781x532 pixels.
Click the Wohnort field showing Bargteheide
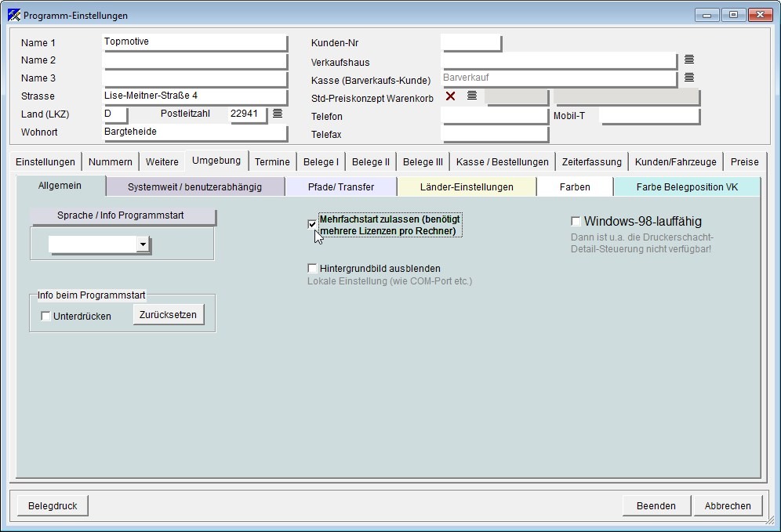point(194,132)
